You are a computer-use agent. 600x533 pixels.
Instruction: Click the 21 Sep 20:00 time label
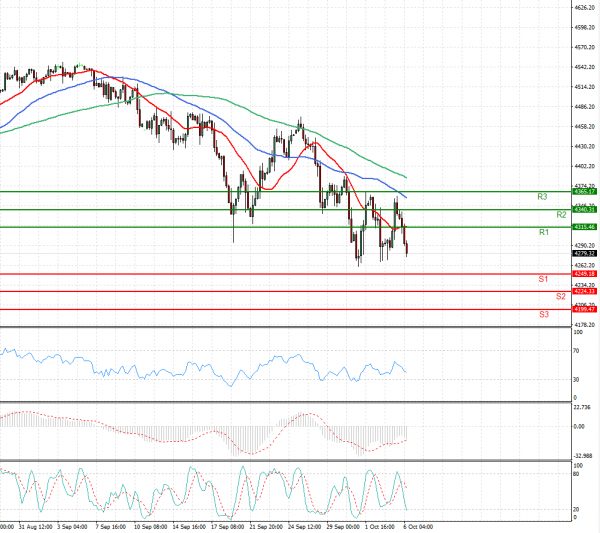[x=266, y=527]
